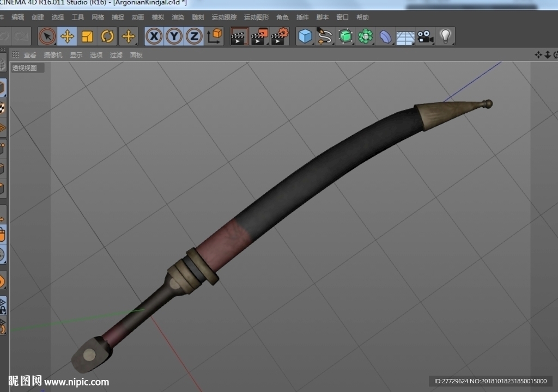Image resolution: width=558 pixels, height=392 pixels.
Task: Open the 帮助 menu
Action: click(x=362, y=17)
